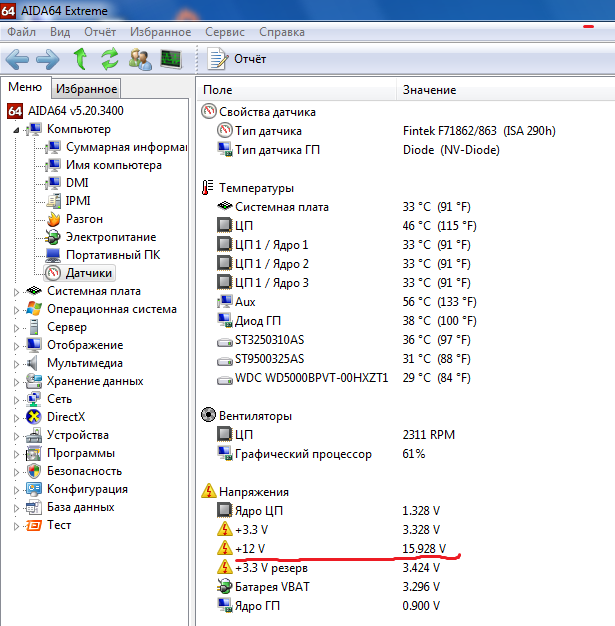The image size is (615, 626).
Task: Click the Тест orange icon
Action: pyautogui.click(x=34, y=525)
